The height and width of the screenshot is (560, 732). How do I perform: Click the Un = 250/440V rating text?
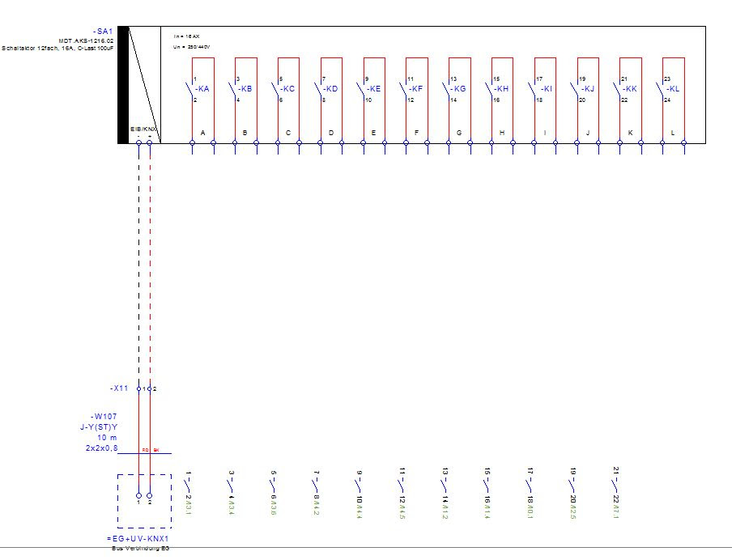(191, 47)
